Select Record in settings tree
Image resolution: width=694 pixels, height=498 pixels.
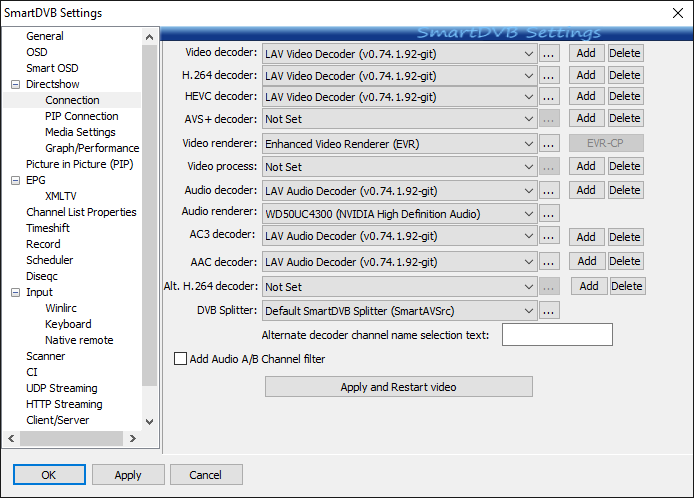coord(43,244)
